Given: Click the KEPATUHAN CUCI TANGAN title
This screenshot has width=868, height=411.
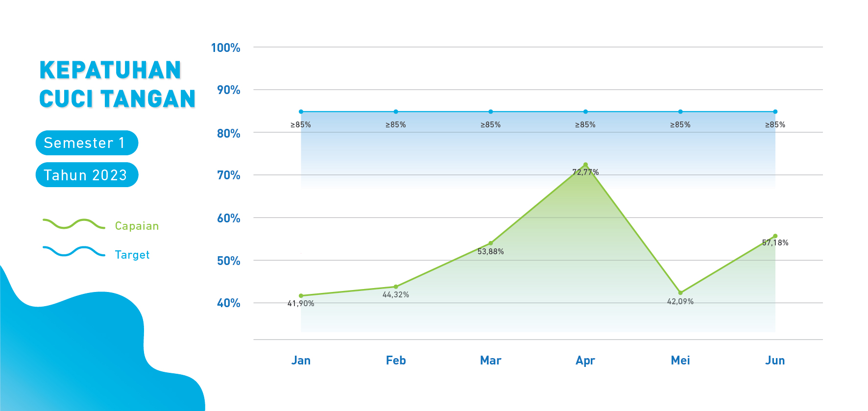Looking at the screenshot, I should tap(117, 84).
